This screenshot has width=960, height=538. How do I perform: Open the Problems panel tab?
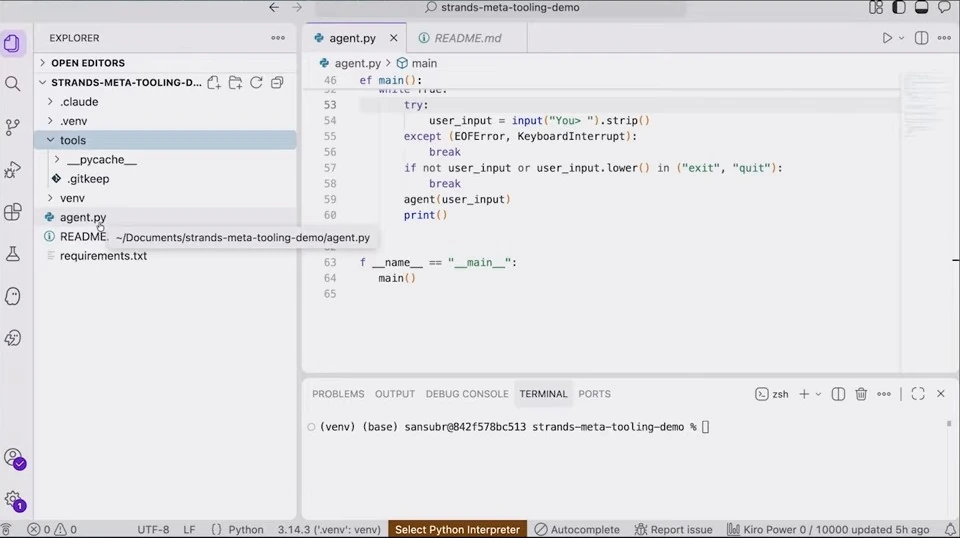point(338,394)
